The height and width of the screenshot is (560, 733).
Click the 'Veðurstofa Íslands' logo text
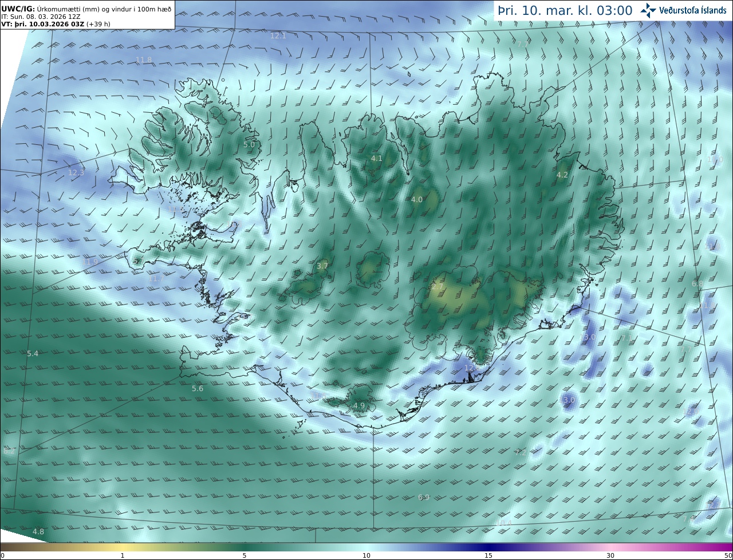pyautogui.click(x=693, y=10)
